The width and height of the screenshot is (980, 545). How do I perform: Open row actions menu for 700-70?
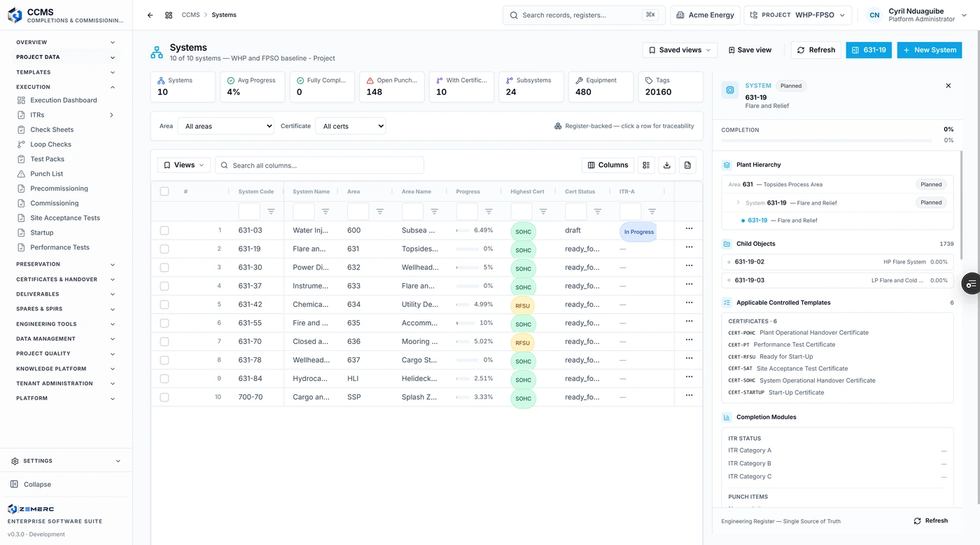[x=689, y=396]
